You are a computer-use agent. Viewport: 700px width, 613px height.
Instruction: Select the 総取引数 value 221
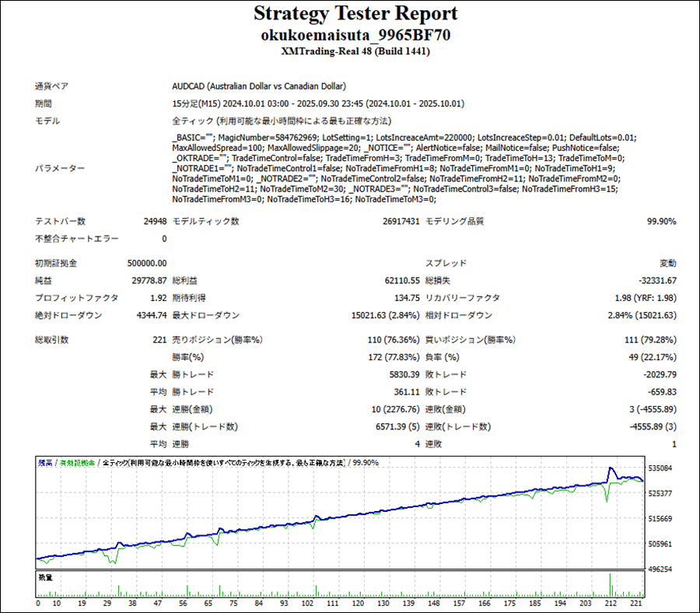tap(159, 340)
